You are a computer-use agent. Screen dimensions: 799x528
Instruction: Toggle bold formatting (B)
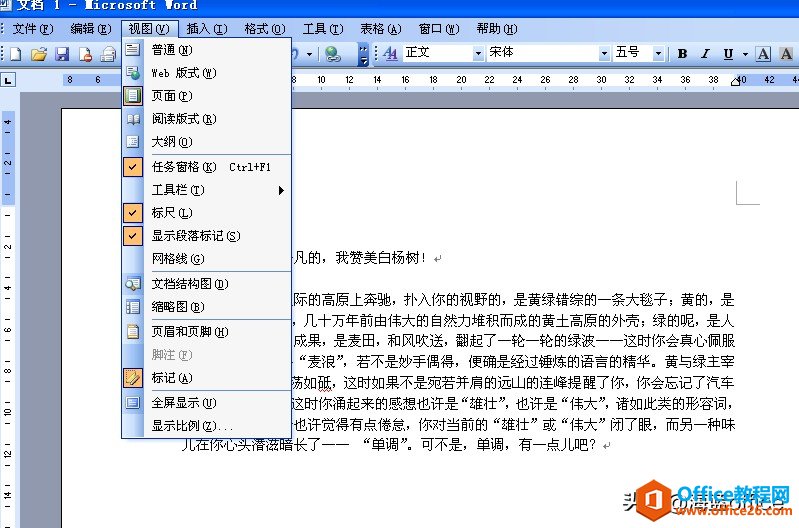coord(682,54)
